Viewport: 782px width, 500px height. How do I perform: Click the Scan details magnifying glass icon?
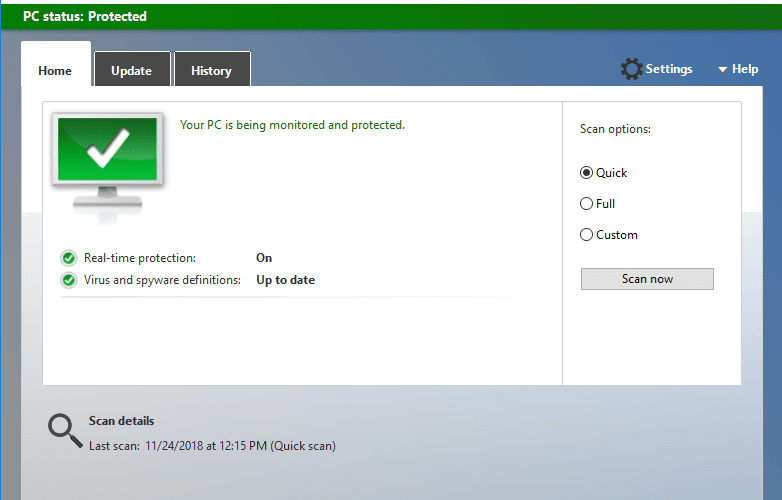coord(65,431)
